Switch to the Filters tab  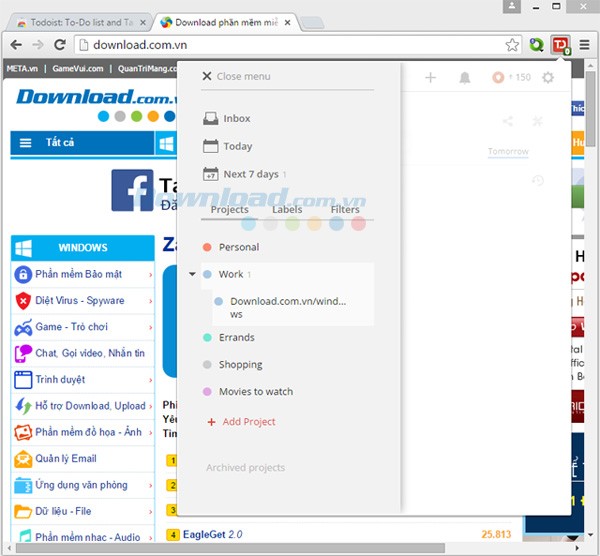[x=345, y=210]
